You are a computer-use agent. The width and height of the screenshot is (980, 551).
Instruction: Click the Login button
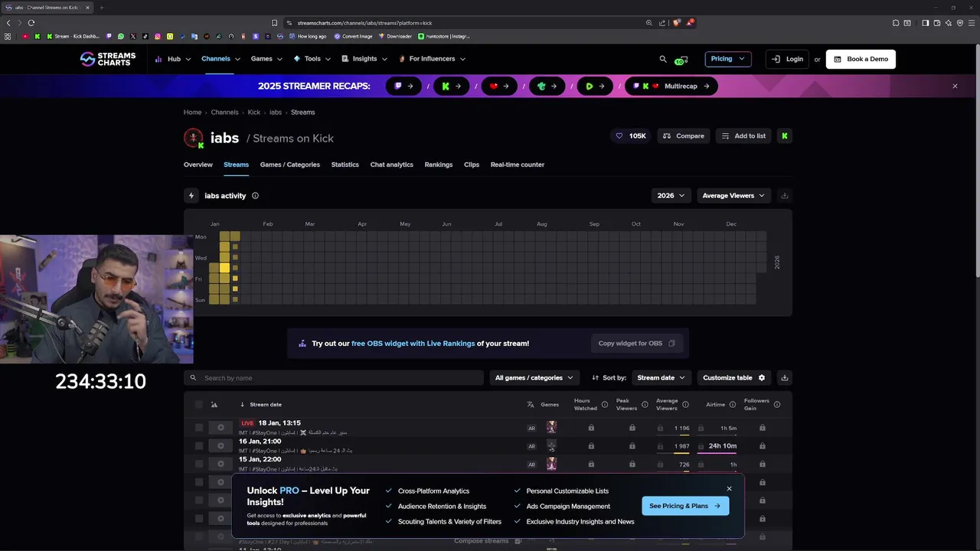pos(787,59)
